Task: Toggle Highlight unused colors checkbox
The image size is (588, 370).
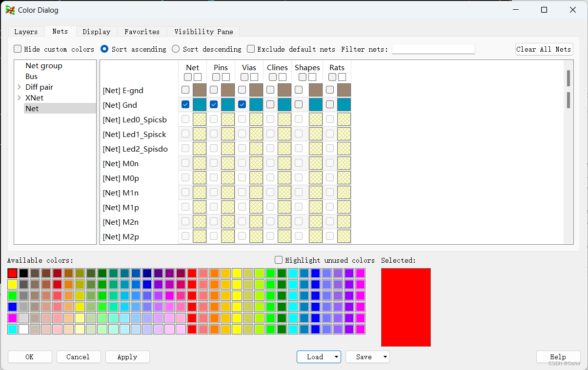Action: [x=279, y=260]
